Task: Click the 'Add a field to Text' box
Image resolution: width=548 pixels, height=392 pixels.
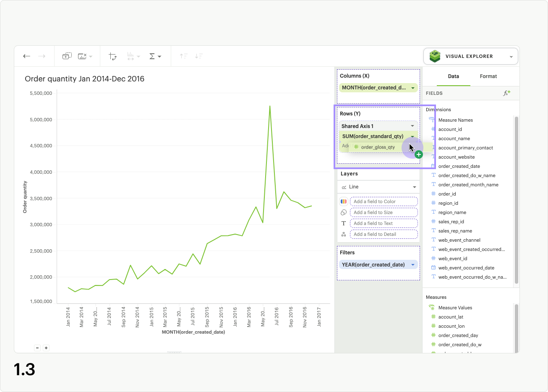Action: click(x=384, y=223)
